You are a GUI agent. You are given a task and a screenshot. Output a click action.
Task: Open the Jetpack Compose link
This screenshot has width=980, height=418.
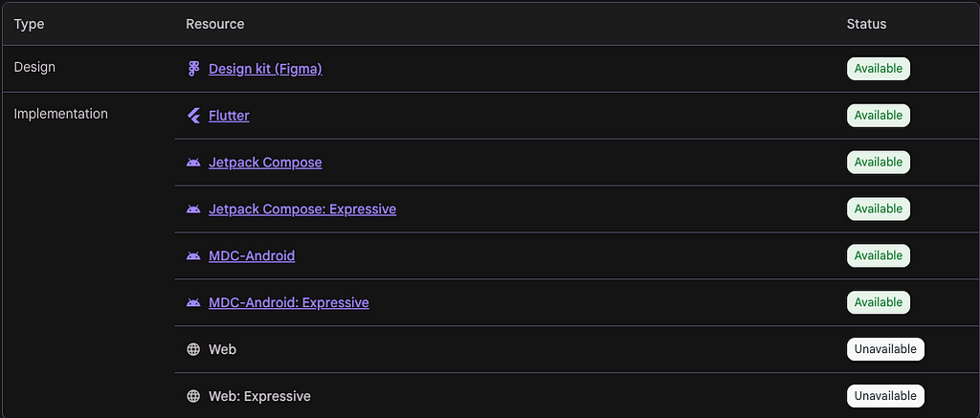click(x=266, y=163)
